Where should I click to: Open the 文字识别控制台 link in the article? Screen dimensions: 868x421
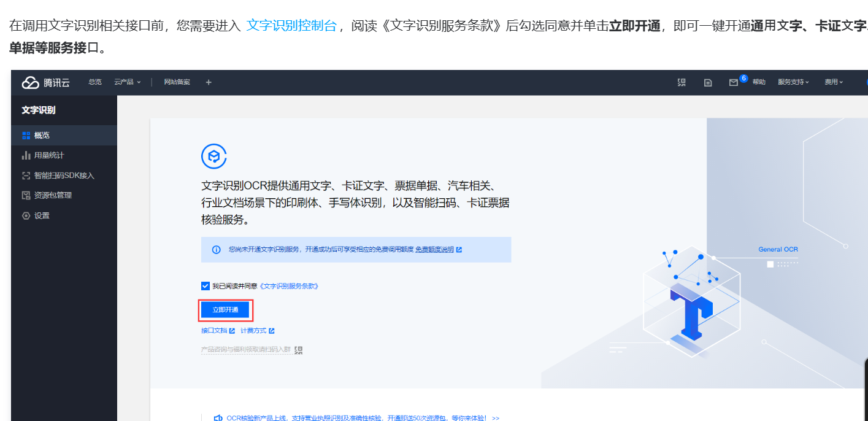[x=291, y=26]
